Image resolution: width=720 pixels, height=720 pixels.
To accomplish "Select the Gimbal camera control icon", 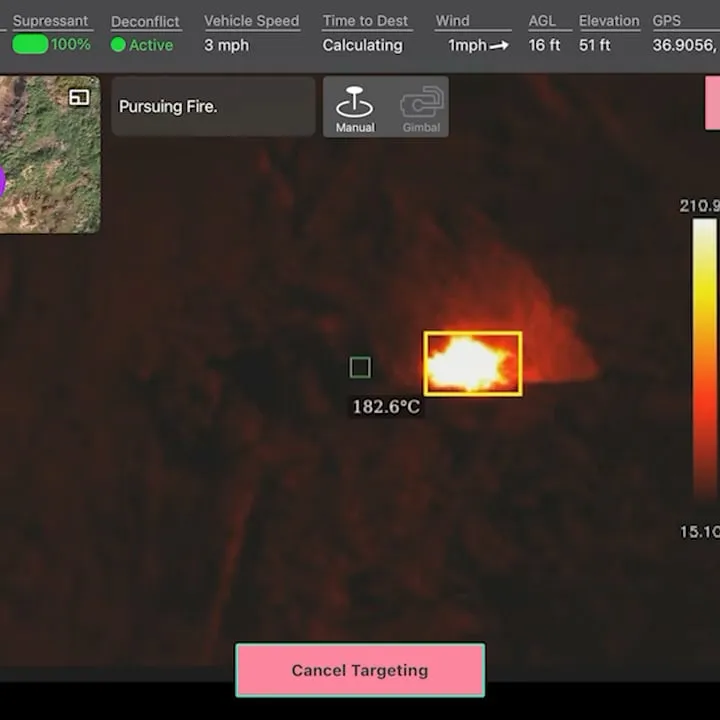I will 421,107.
